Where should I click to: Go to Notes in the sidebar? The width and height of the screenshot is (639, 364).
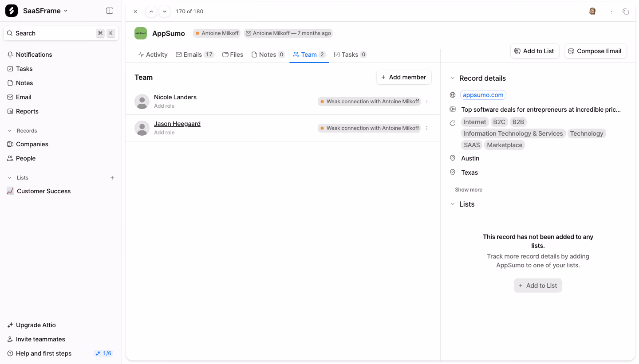(20, 83)
